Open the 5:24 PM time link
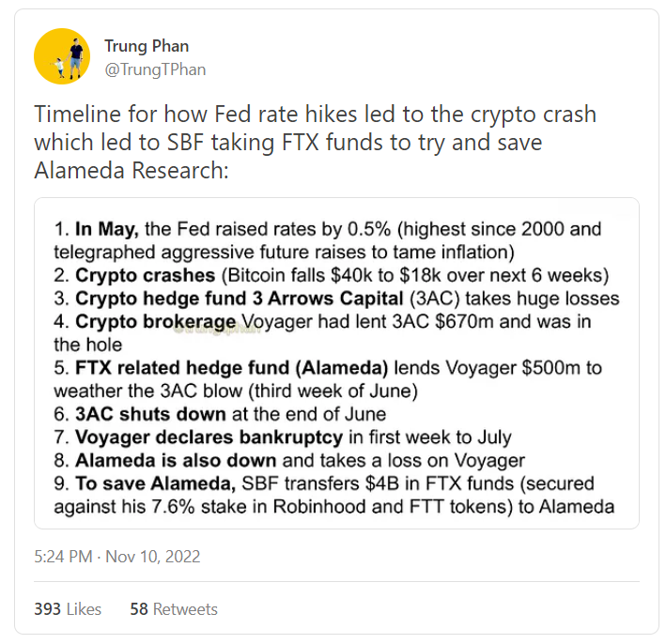Viewport: 666px width, 644px height. [62, 557]
